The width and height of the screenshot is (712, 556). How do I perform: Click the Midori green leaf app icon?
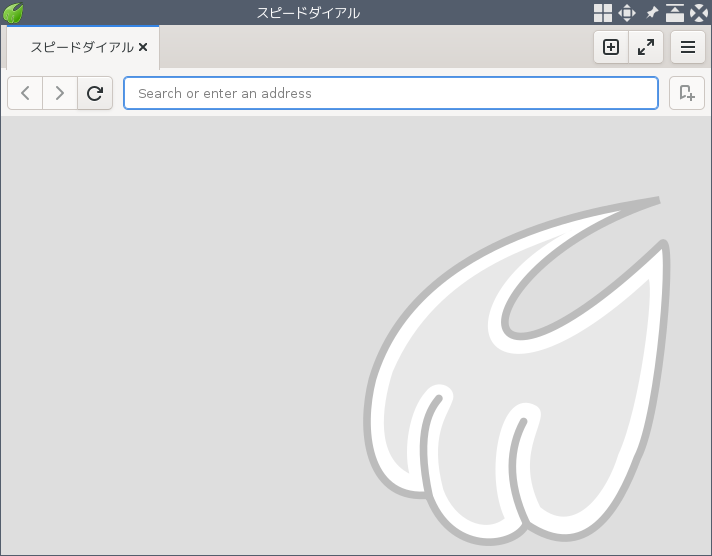pos(13,13)
